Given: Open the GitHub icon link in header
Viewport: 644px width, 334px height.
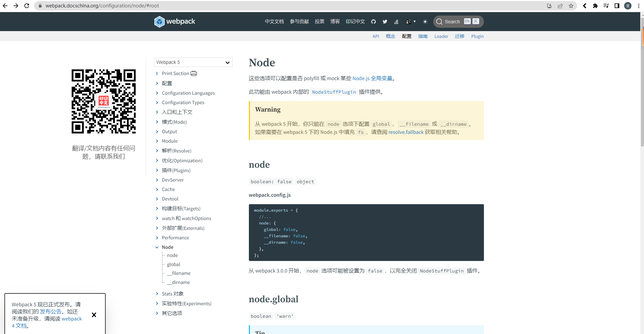Looking at the screenshot, I should pos(373,22).
